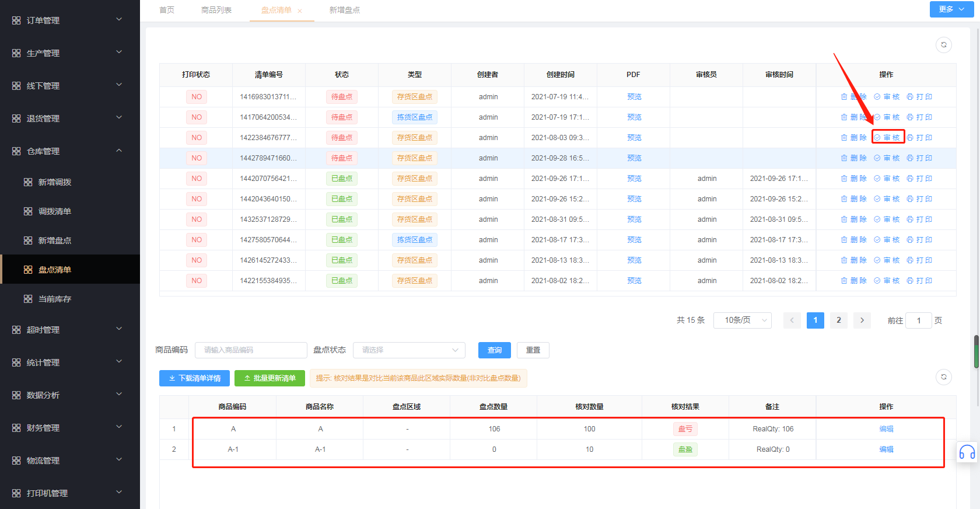The image size is (980, 509).
Task: Click next page arrow
Action: pos(862,320)
